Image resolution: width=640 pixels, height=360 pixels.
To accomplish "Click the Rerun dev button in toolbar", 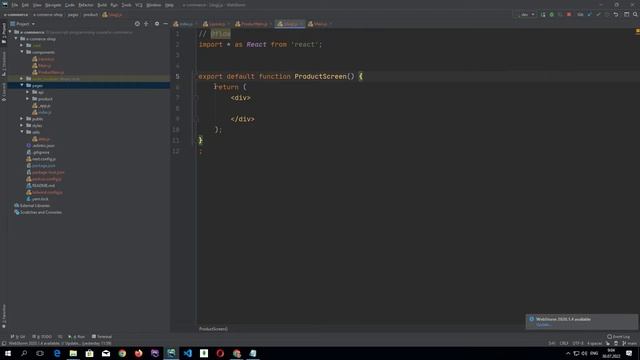I will [x=543, y=15].
